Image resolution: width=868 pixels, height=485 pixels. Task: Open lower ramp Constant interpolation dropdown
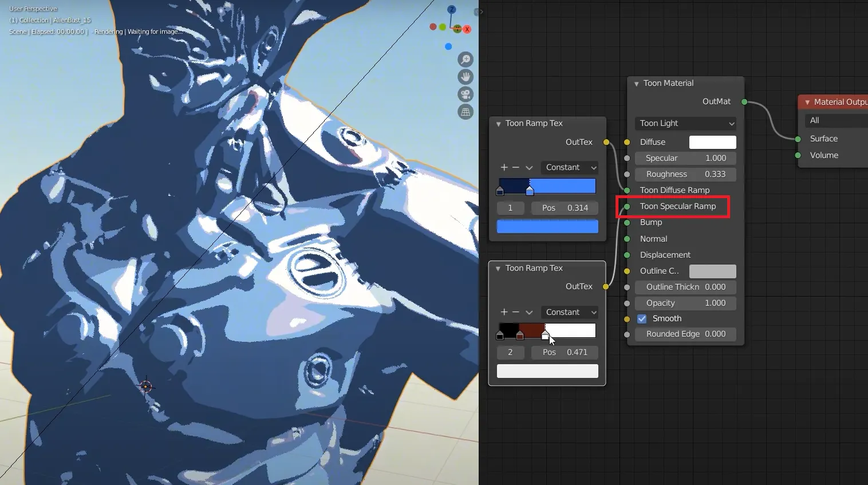(570, 312)
